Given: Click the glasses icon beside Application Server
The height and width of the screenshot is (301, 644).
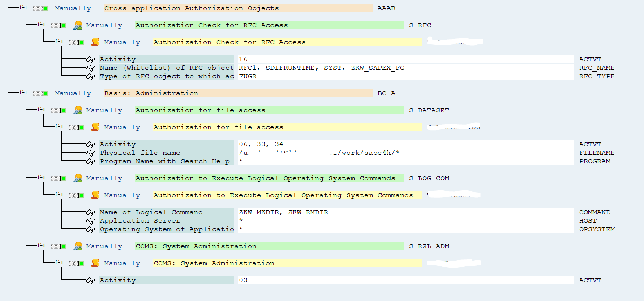Looking at the screenshot, I should (x=91, y=220).
